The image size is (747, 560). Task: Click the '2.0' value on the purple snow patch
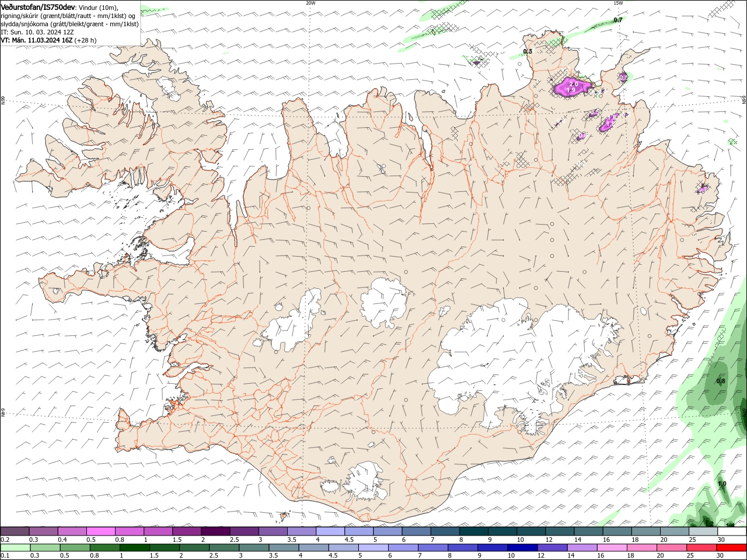[573, 84]
